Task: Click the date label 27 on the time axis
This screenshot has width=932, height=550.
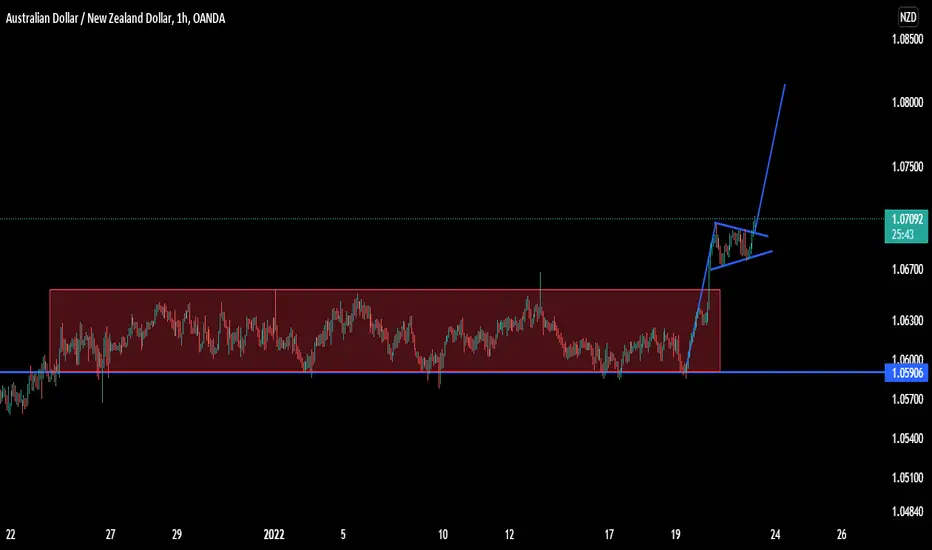Action: point(111,535)
